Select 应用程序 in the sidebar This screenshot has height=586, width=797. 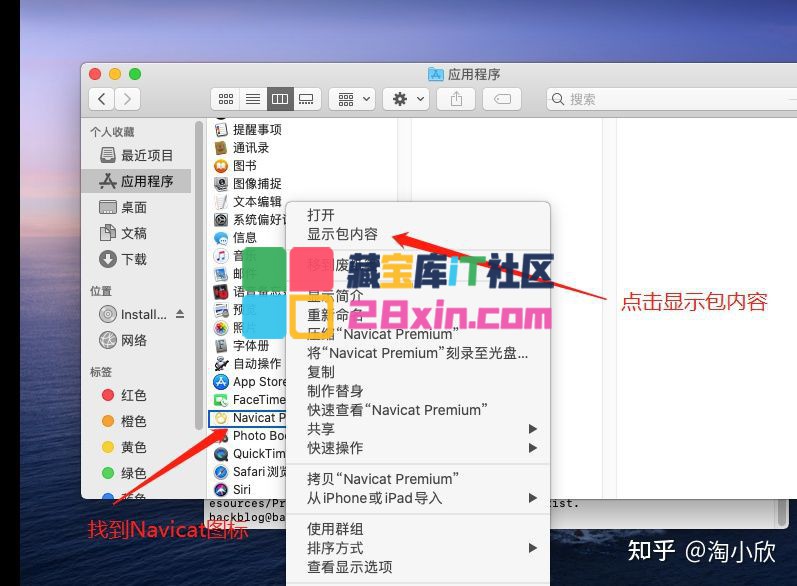(x=136, y=181)
